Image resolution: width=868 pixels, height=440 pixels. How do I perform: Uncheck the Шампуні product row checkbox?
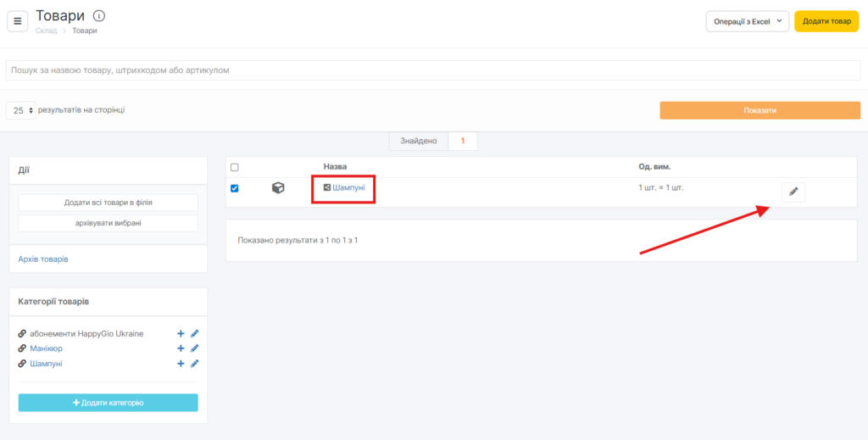coord(235,188)
